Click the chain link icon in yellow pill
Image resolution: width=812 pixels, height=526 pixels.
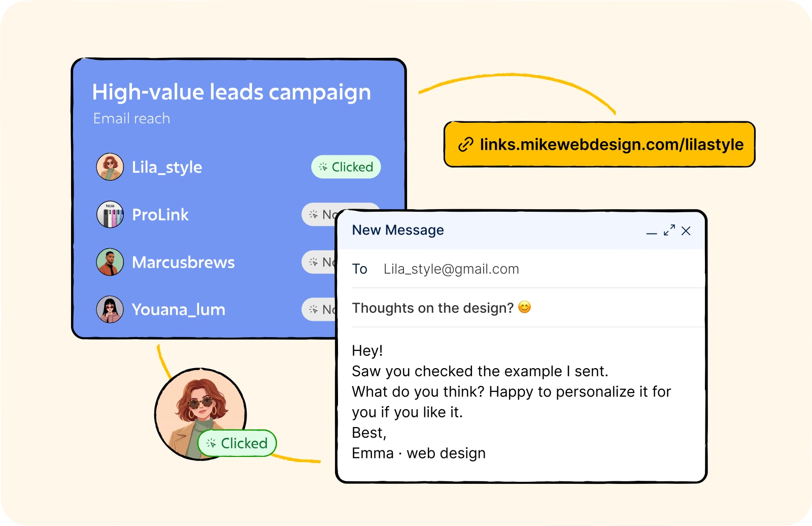coord(466,145)
